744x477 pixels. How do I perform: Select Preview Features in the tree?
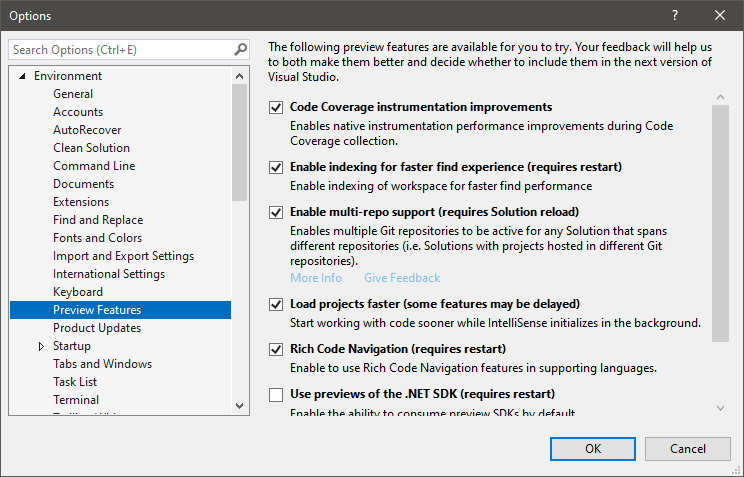[x=121, y=310]
